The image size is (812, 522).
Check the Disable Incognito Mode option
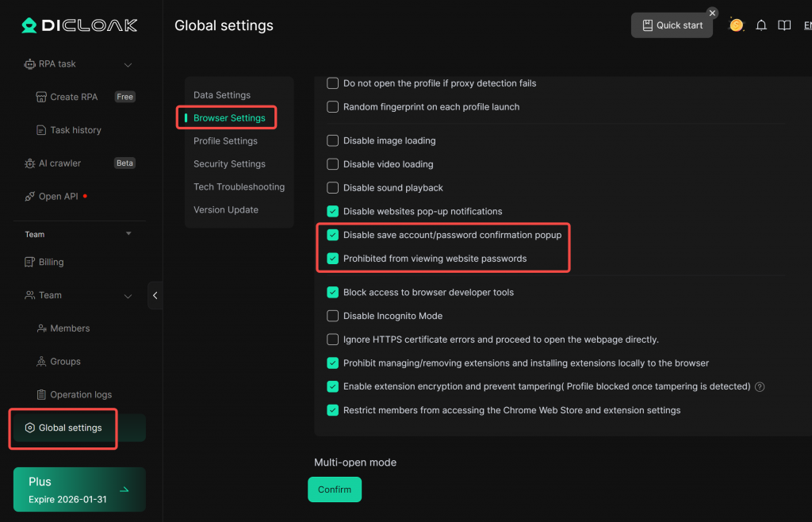pyautogui.click(x=333, y=316)
